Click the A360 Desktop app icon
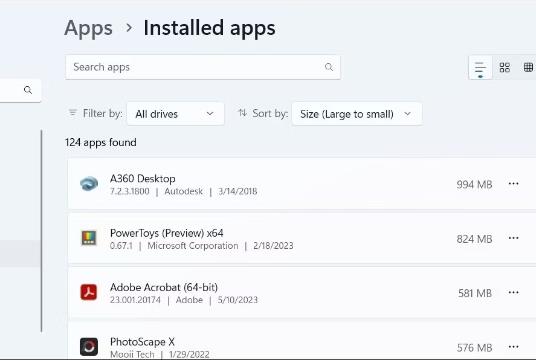This screenshot has width=536, height=361. [x=89, y=184]
